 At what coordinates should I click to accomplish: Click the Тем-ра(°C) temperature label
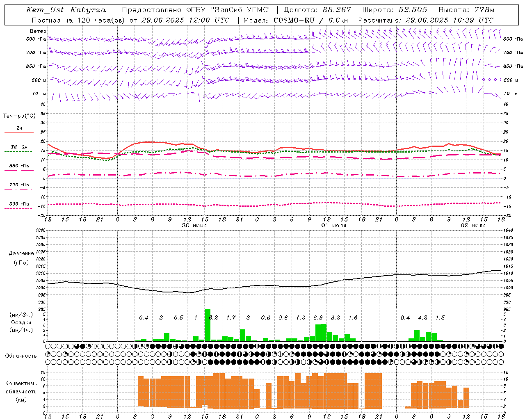(x=19, y=116)
